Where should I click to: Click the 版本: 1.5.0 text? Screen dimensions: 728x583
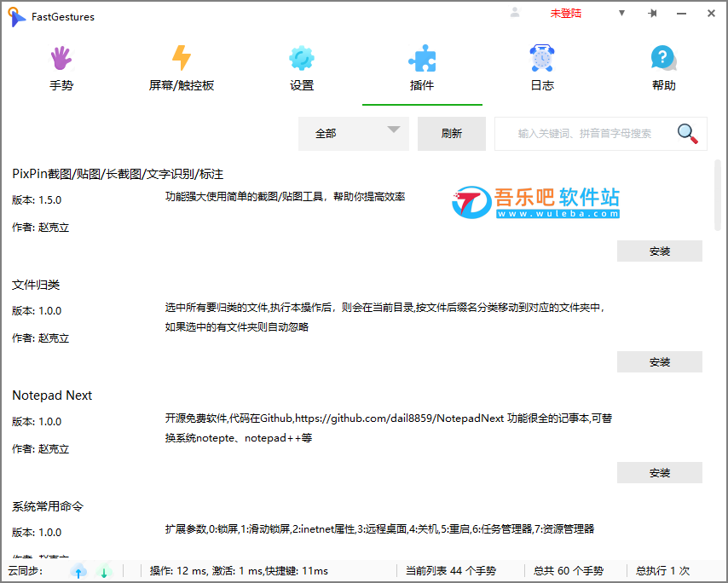tap(37, 200)
